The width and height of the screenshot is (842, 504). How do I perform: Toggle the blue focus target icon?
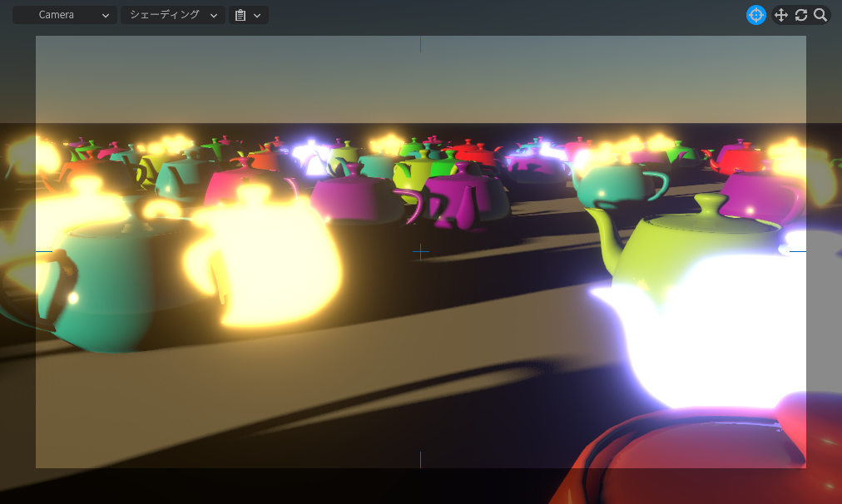(x=755, y=15)
